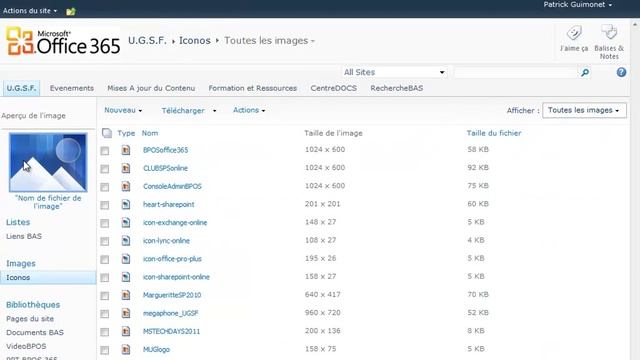Image resolution: width=640 pixels, height=360 pixels.
Task: Click the J'aime ça tag icon
Action: [574, 33]
